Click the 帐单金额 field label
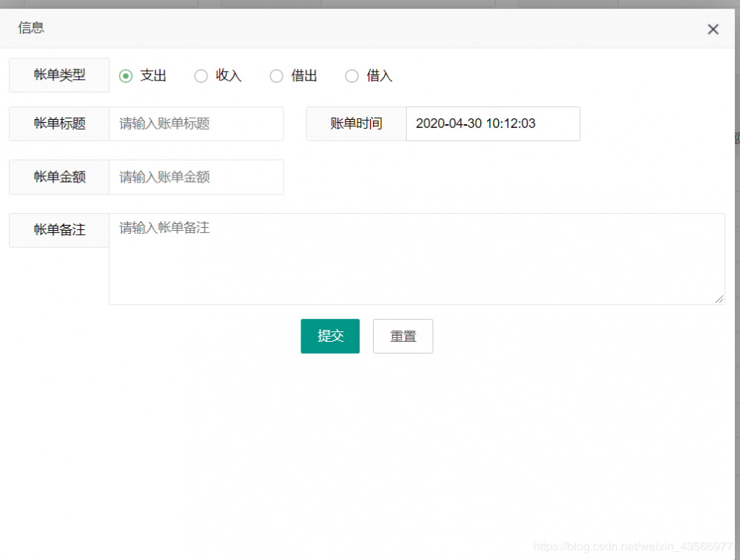Screen dimensions: 740x560 (58, 177)
